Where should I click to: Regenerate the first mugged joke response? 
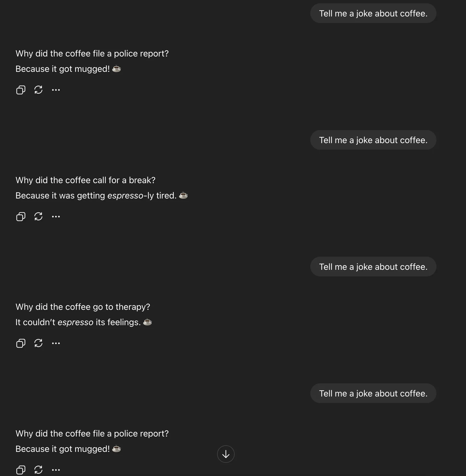tap(38, 90)
